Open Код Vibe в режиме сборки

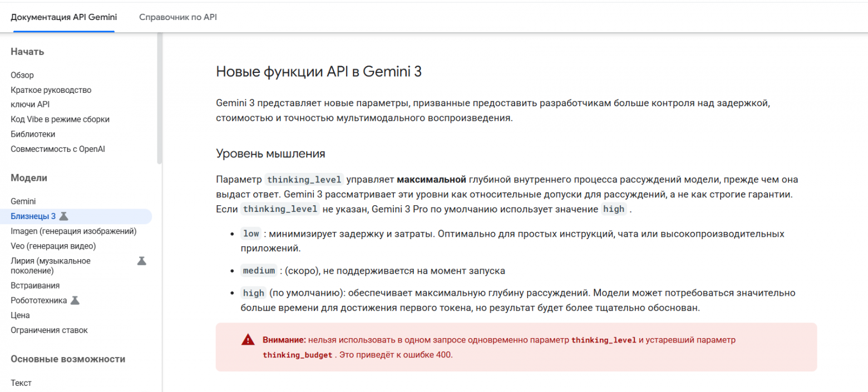pyautogui.click(x=60, y=120)
